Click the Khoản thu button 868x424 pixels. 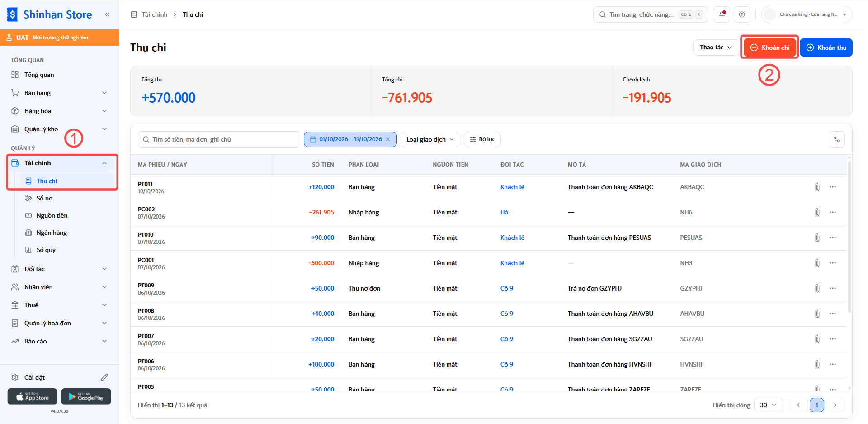pos(826,48)
